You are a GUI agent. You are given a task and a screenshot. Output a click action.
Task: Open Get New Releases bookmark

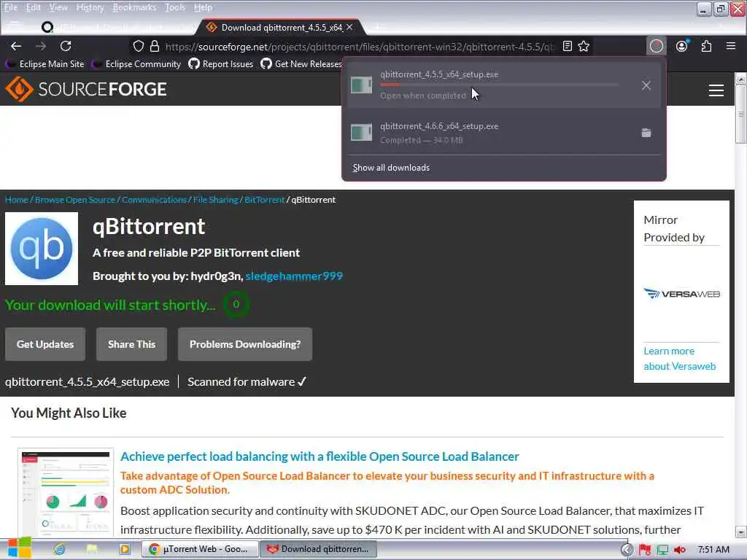[x=301, y=64]
